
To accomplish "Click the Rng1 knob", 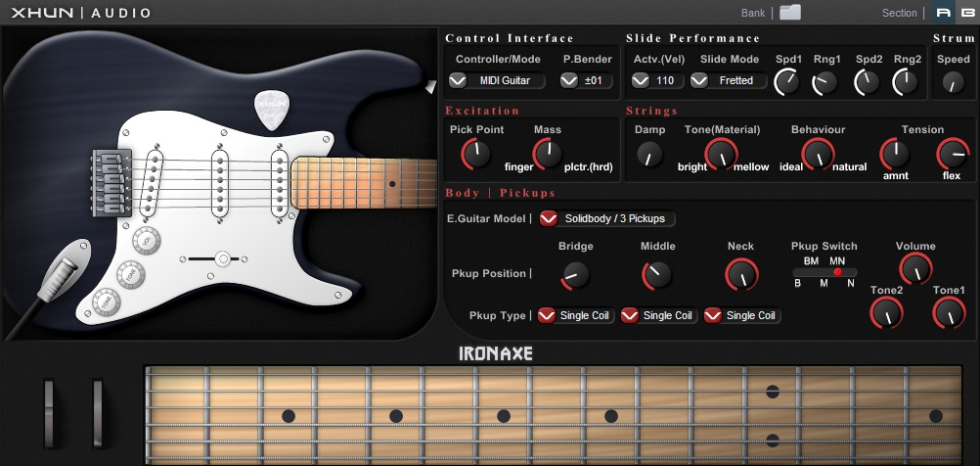I will [825, 82].
